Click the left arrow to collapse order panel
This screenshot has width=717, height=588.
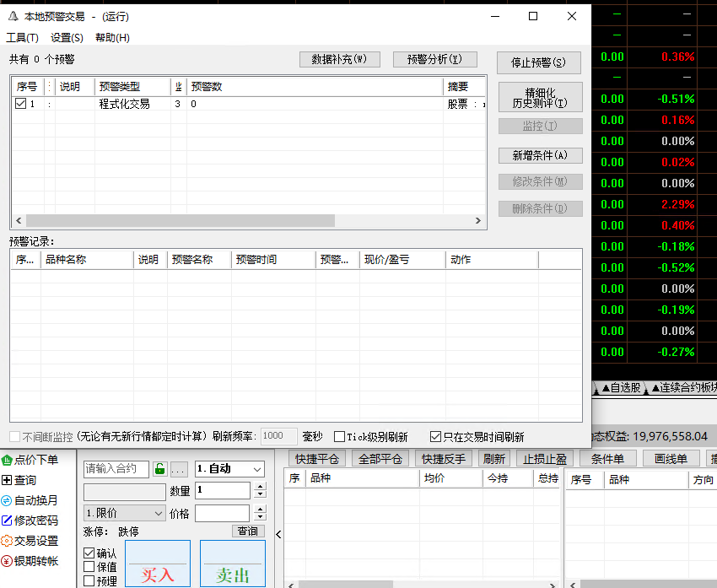[278, 533]
